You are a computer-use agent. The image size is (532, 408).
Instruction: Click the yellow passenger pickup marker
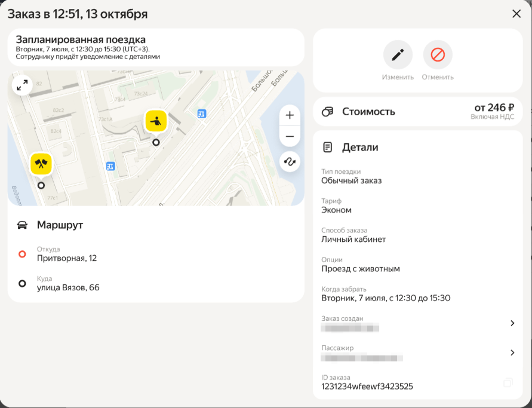(156, 121)
